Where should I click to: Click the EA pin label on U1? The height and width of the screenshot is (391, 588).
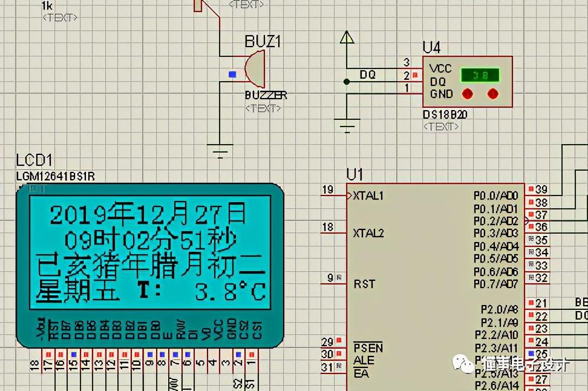(361, 373)
